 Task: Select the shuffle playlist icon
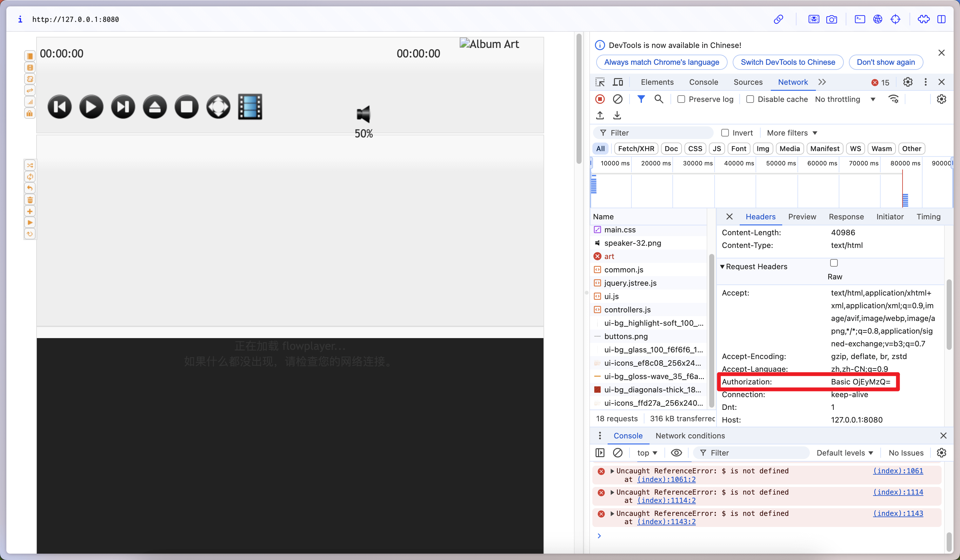coord(30,165)
